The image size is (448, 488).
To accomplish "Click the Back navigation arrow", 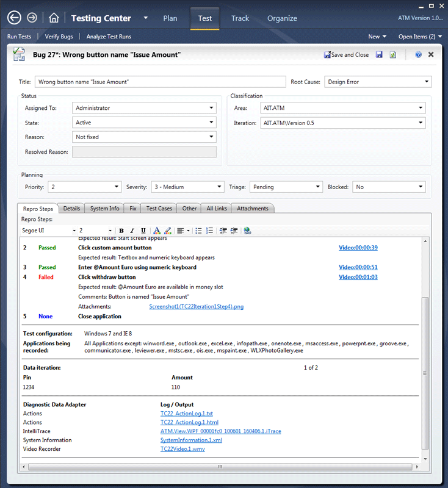I will click(x=14, y=18).
